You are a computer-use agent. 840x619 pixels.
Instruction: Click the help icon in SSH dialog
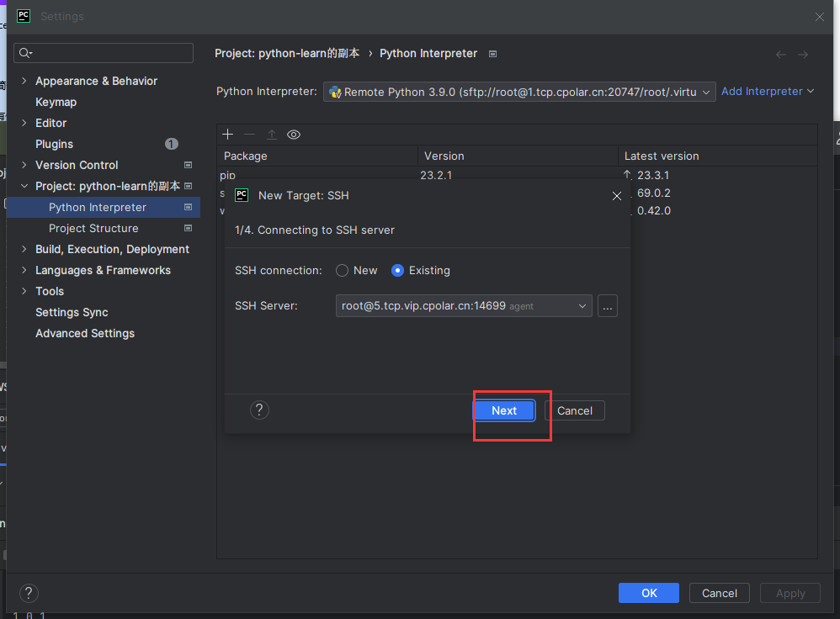click(260, 410)
